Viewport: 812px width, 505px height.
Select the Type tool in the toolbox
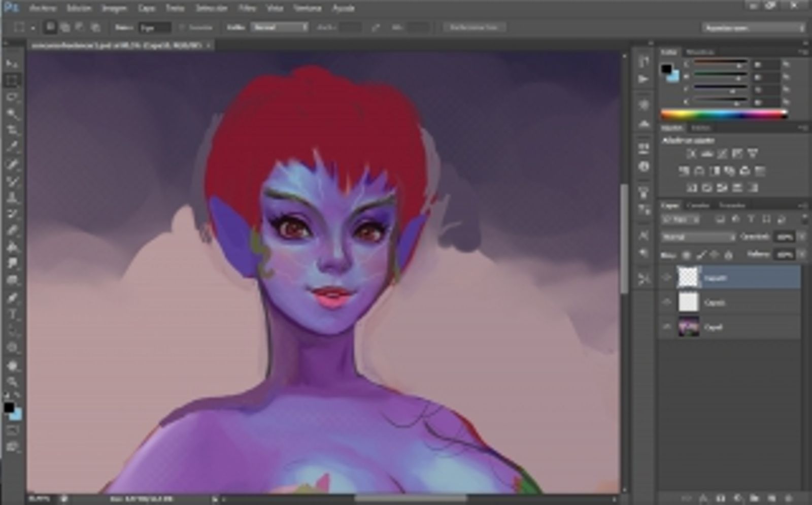(12, 315)
